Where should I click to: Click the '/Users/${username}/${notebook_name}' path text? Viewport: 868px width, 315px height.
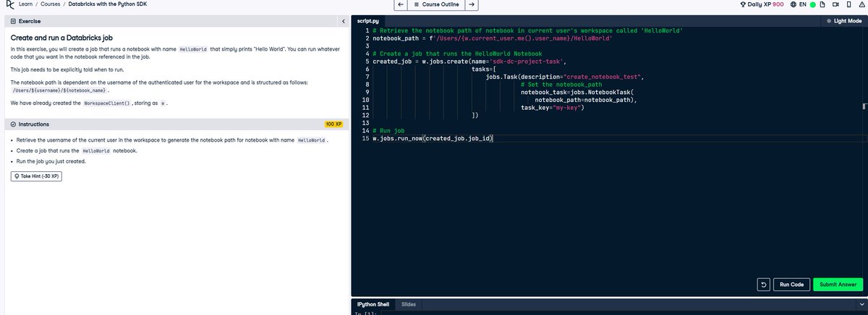[59, 90]
